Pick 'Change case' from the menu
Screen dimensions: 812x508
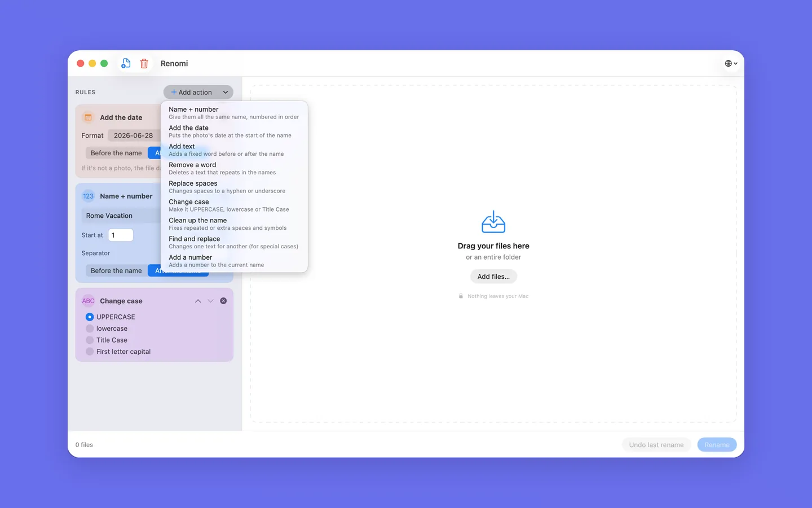(x=234, y=205)
